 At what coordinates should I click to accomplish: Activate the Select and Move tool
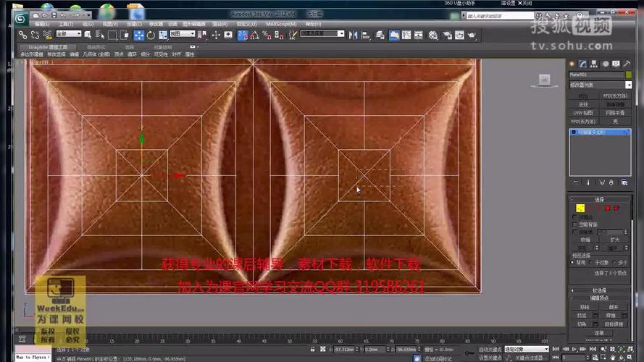(139, 35)
